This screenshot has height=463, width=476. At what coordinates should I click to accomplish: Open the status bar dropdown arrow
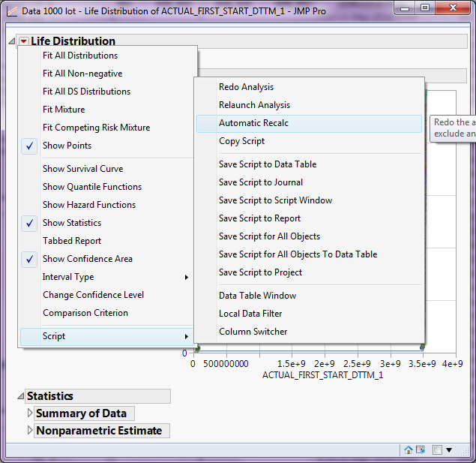[449, 450]
